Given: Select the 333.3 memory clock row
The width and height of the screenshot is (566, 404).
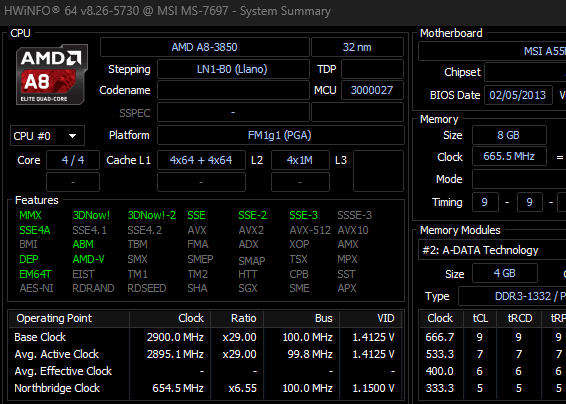Looking at the screenshot, I should [492, 388].
